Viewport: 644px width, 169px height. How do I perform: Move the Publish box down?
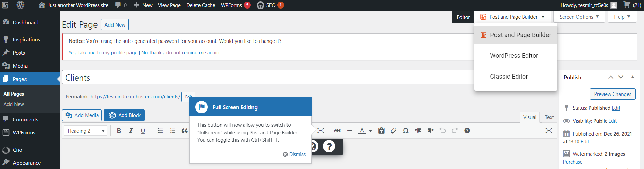[x=621, y=77]
